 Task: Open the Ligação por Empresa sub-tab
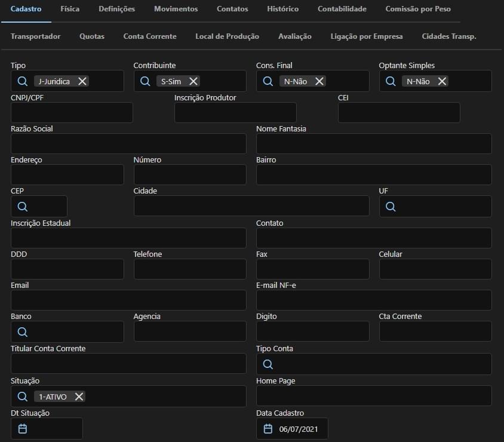point(367,36)
